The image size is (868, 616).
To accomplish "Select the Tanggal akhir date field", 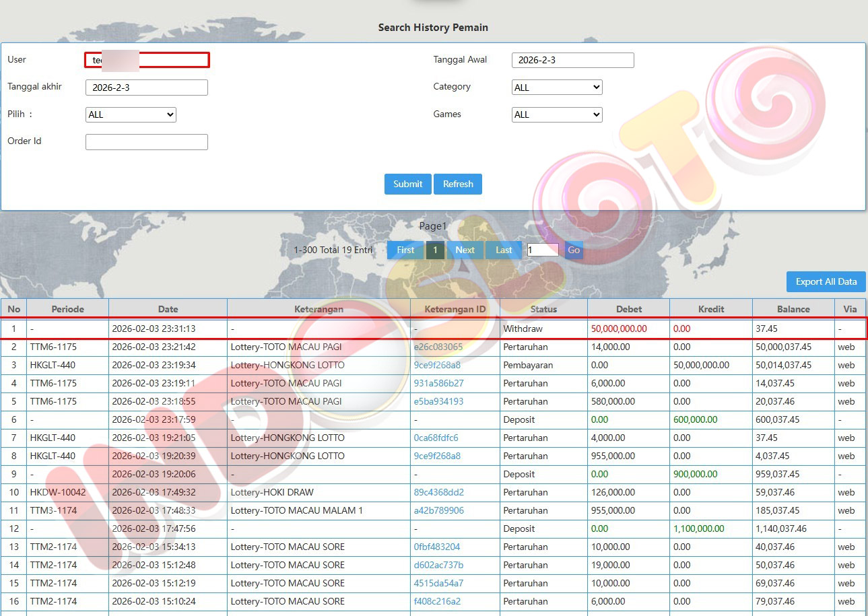I will (146, 88).
